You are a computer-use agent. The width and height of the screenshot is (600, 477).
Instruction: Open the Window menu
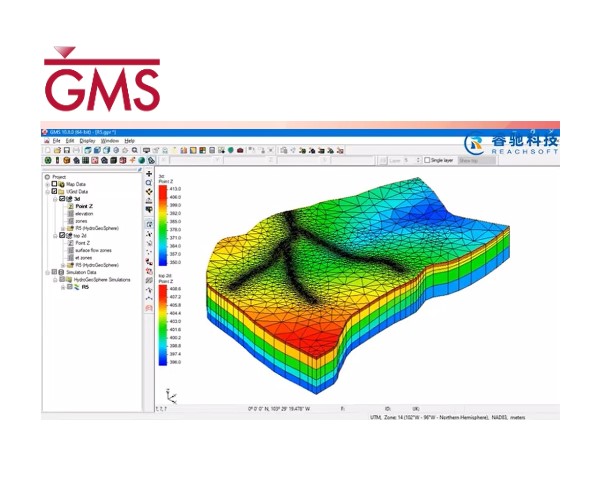(110, 141)
